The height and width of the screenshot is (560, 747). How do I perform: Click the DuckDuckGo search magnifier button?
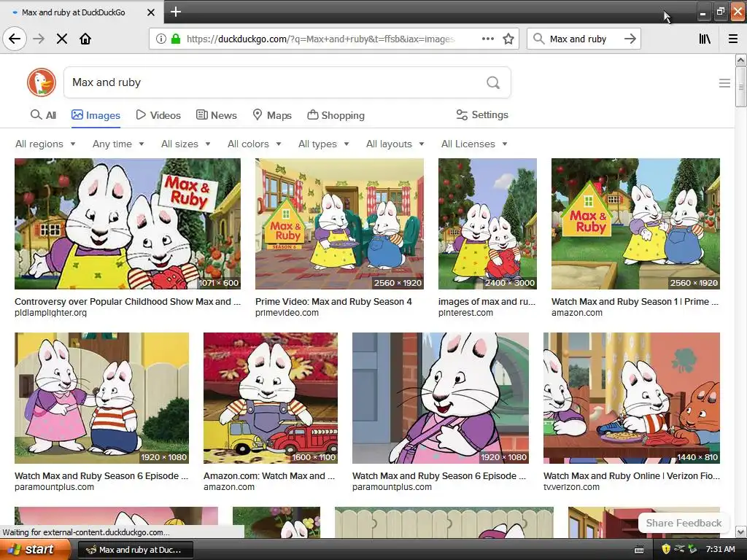493,82
